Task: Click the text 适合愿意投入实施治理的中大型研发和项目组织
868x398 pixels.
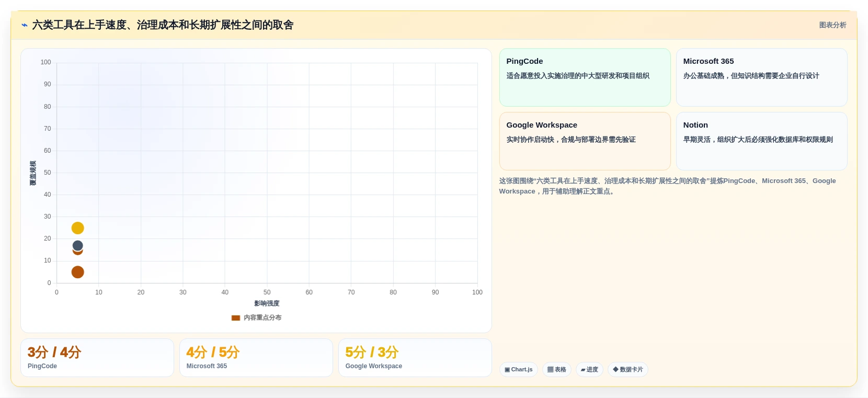Action: (x=578, y=76)
